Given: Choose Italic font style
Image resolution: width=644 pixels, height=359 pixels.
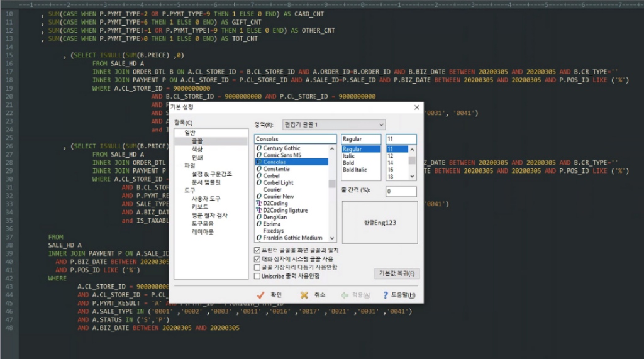Looking at the screenshot, I should point(348,156).
